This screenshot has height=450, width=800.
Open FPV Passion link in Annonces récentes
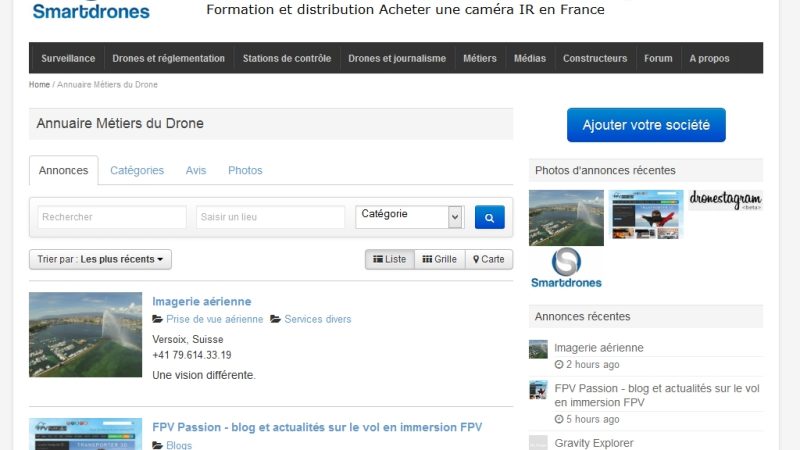(657, 395)
